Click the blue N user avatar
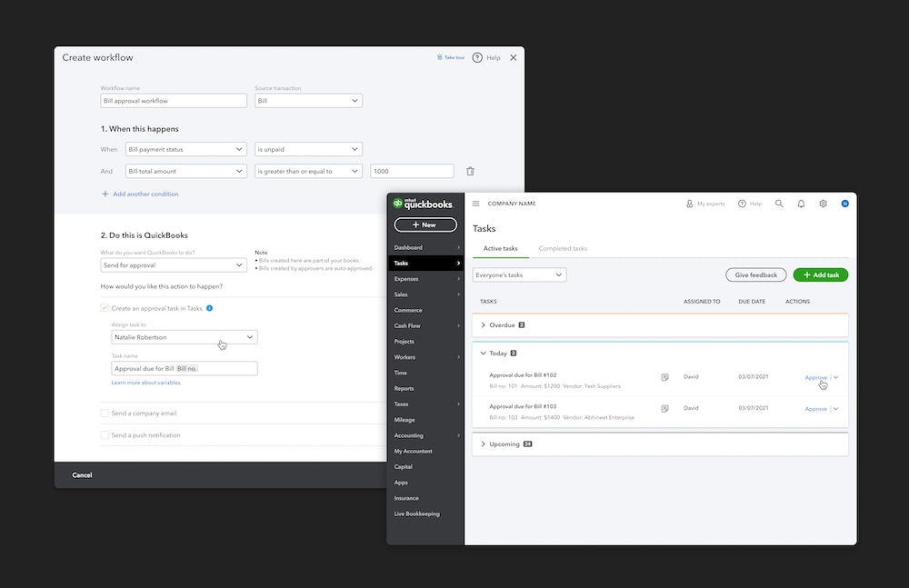The width and height of the screenshot is (909, 588). (845, 204)
